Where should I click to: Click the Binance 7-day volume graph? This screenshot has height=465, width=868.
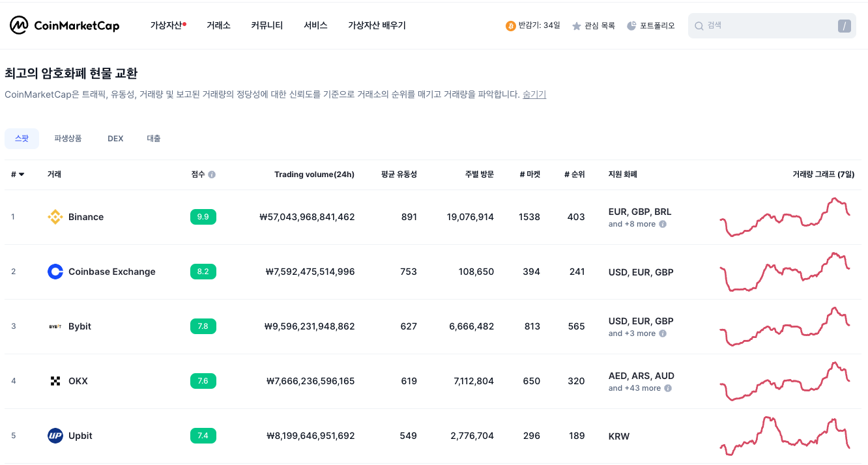(x=785, y=217)
